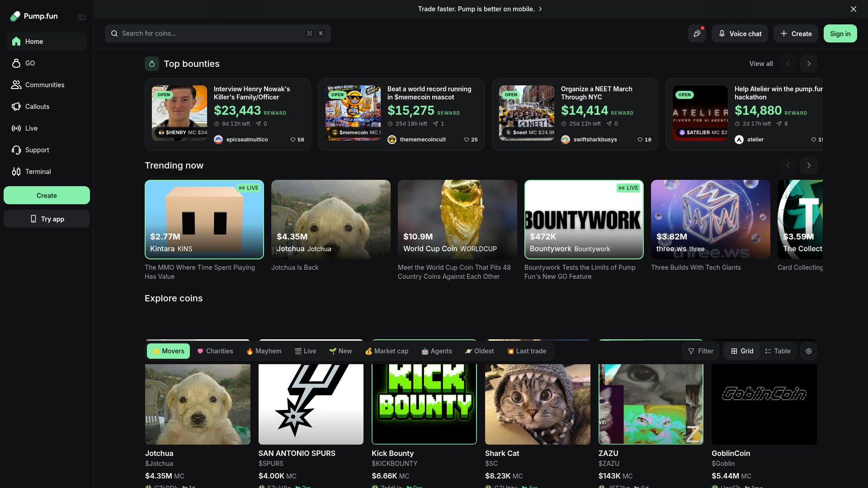
Task: Open the Communities page
Action: click(x=47, y=85)
